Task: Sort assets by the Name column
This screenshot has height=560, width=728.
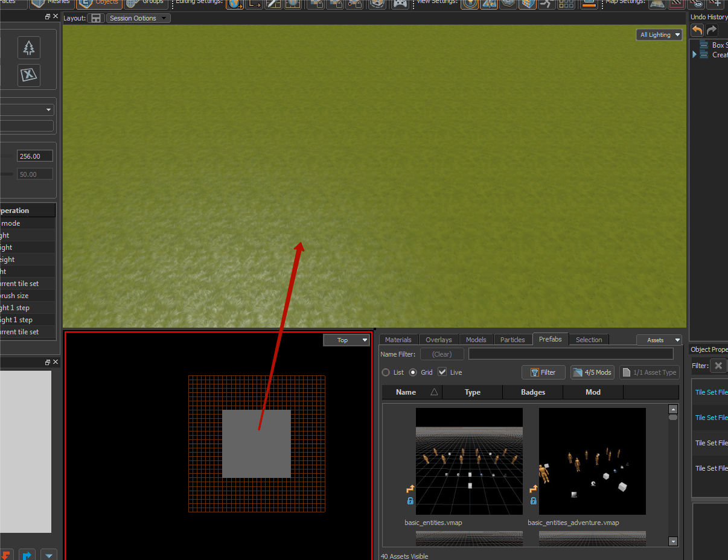Action: tap(412, 392)
